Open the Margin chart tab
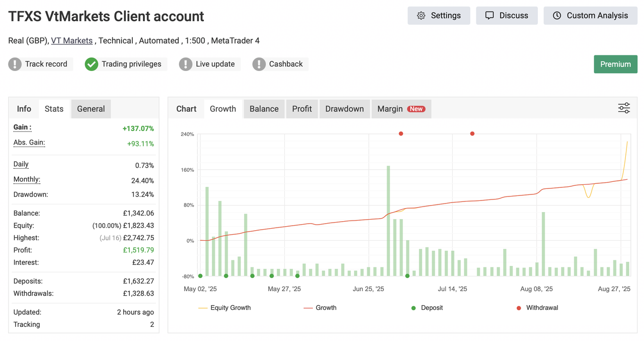The width and height of the screenshot is (644, 341). coord(401,109)
